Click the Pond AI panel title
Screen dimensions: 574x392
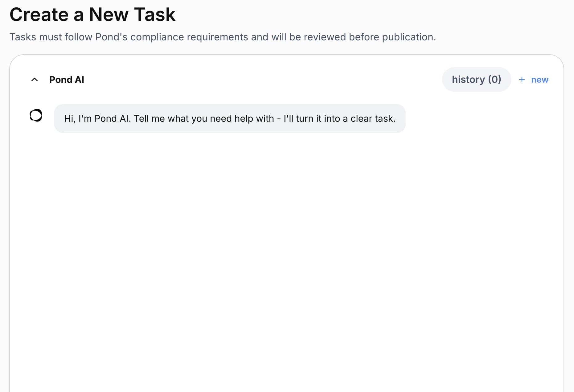click(x=67, y=80)
